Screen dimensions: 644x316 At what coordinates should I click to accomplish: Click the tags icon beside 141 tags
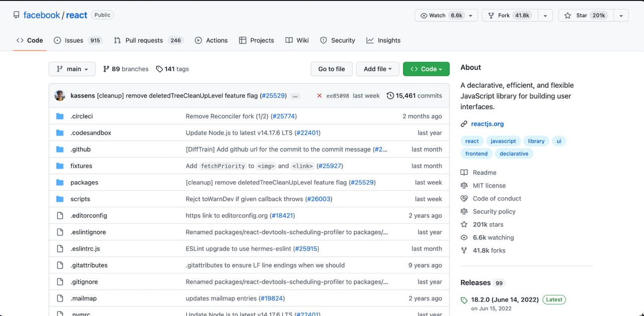pos(159,69)
